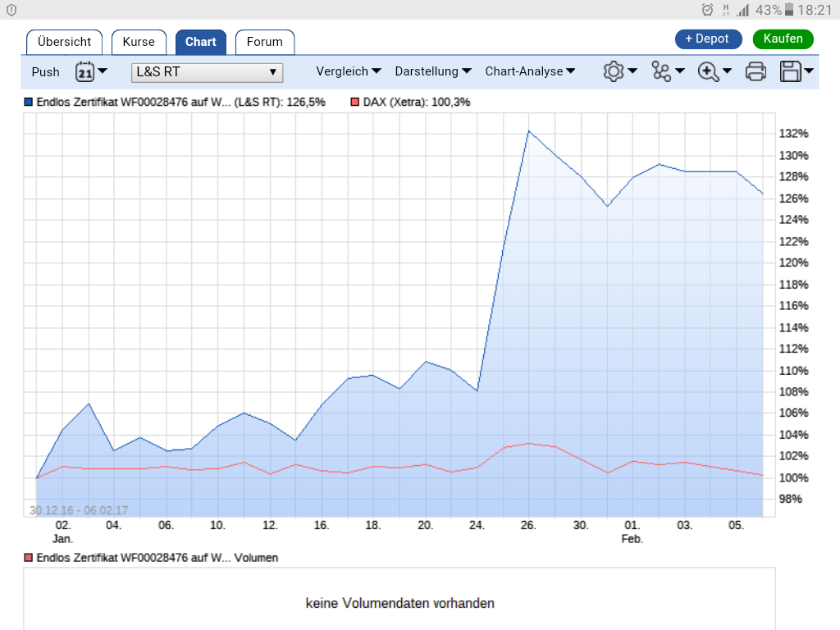This screenshot has width=840, height=630.
Task: Click the printer icon to print the chart
Action: point(755,71)
